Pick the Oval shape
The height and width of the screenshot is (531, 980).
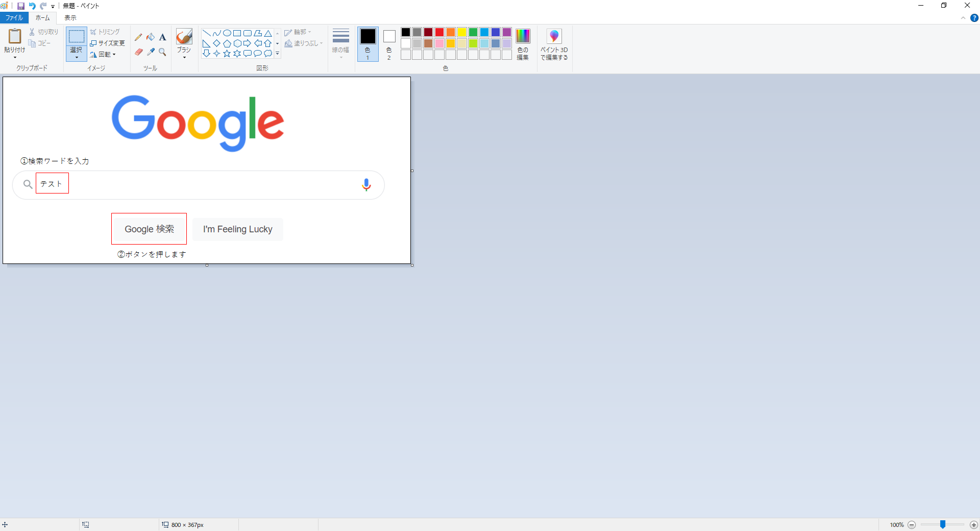[x=227, y=33]
